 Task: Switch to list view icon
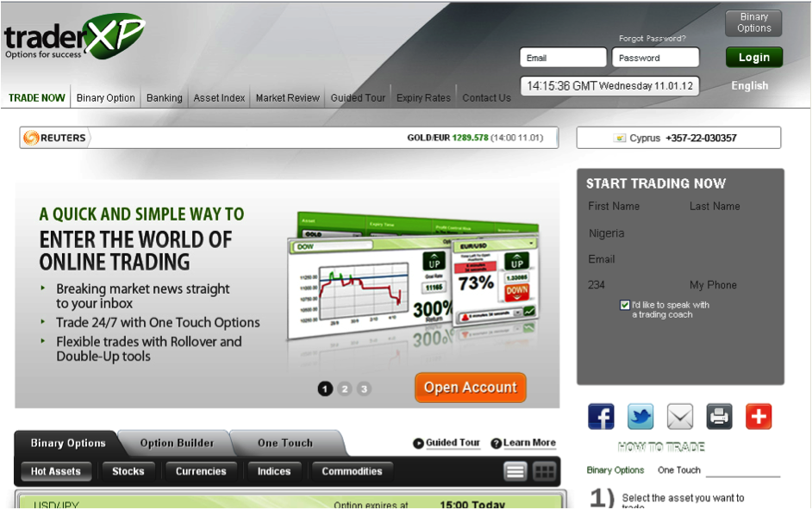[x=515, y=471]
